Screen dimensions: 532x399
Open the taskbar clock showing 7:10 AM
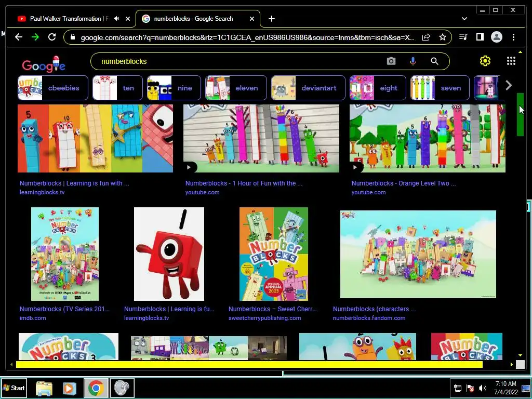pyautogui.click(x=506, y=388)
